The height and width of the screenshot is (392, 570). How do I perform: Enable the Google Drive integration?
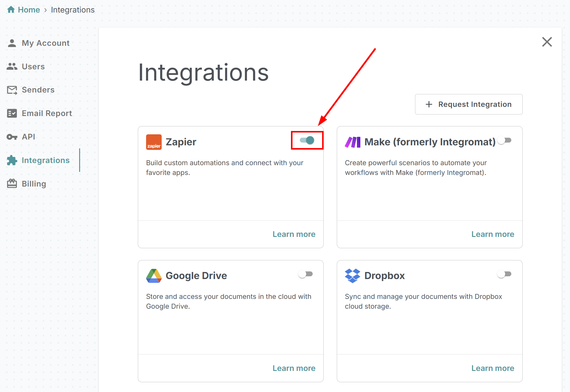[305, 274]
